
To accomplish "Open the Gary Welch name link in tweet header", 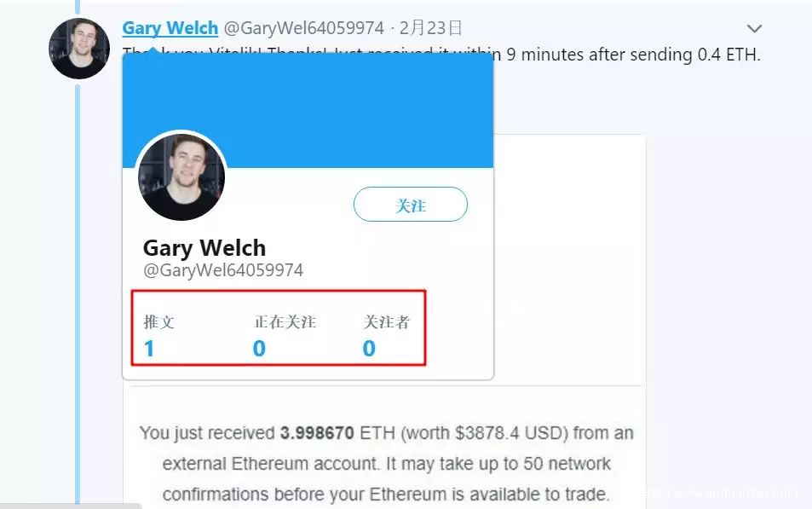I will 170,28.
